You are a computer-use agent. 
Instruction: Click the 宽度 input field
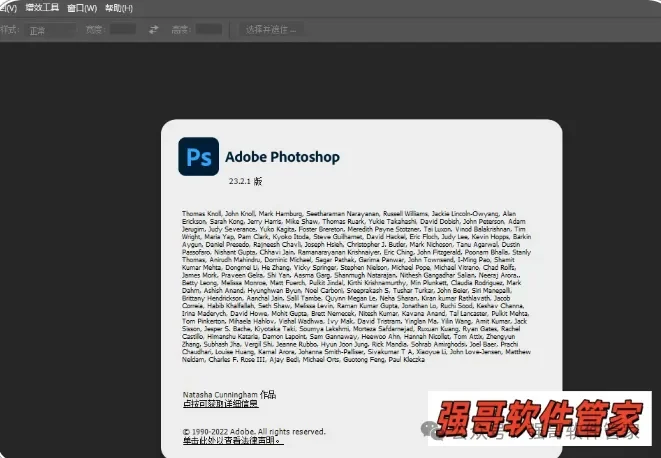tap(123, 29)
